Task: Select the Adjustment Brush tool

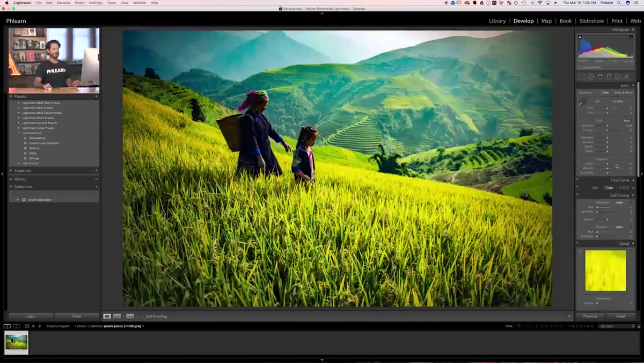Action: point(628,76)
